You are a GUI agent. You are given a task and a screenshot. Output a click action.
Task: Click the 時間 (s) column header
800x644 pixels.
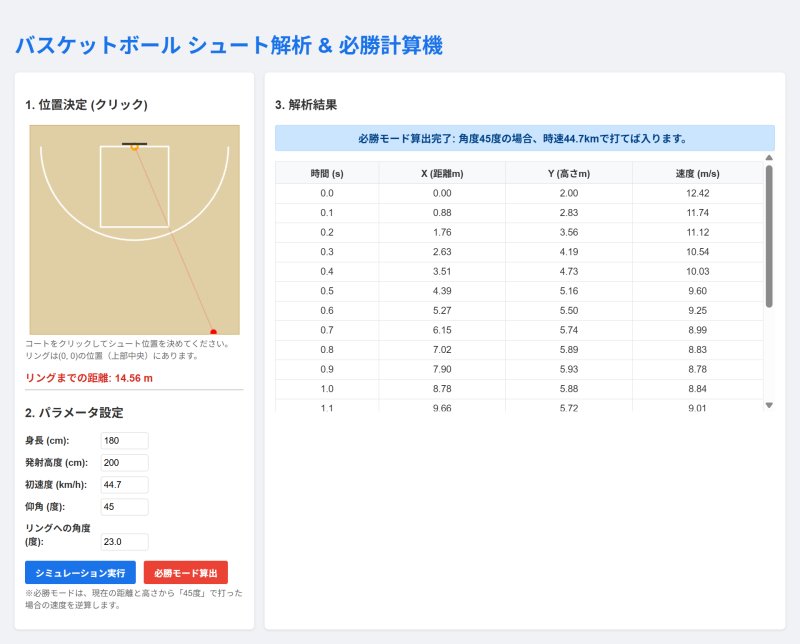pos(327,174)
